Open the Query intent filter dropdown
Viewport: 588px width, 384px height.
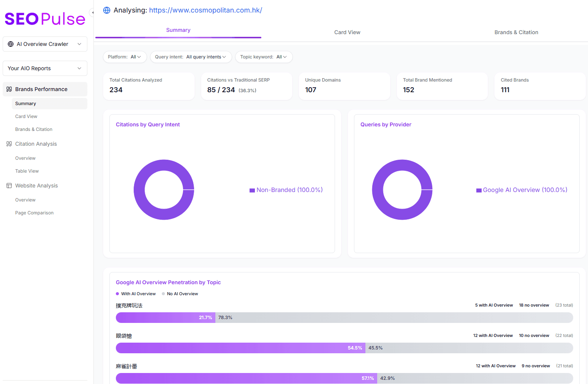pyautogui.click(x=191, y=57)
